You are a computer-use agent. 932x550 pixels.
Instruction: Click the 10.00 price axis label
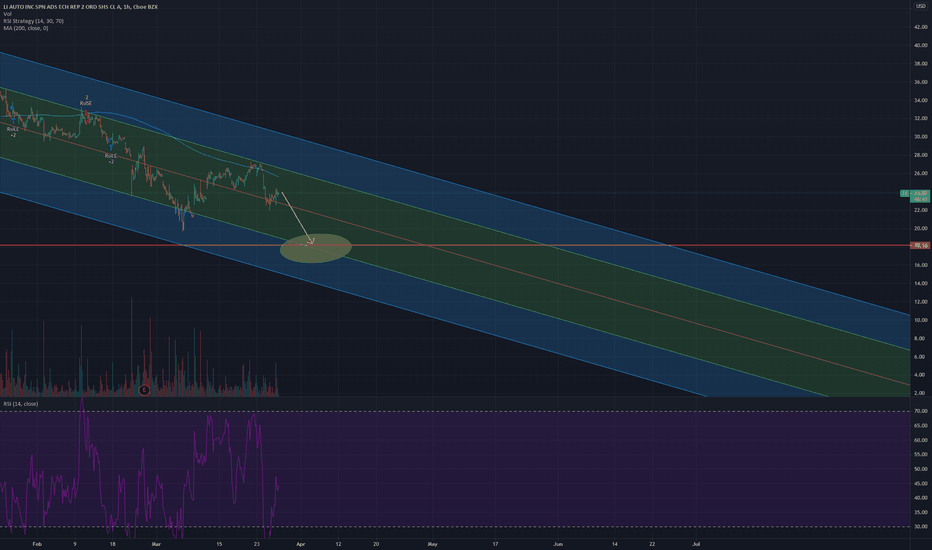click(921, 320)
